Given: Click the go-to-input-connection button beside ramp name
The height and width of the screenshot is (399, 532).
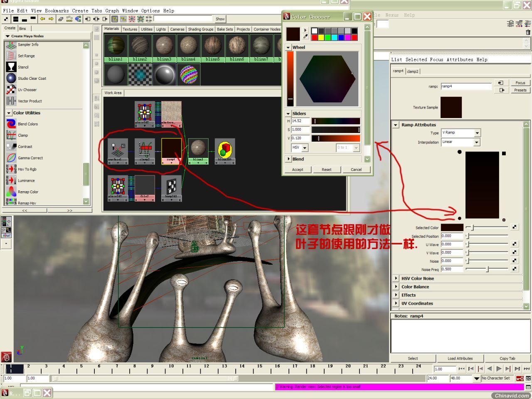Looking at the screenshot, I should click(501, 83).
